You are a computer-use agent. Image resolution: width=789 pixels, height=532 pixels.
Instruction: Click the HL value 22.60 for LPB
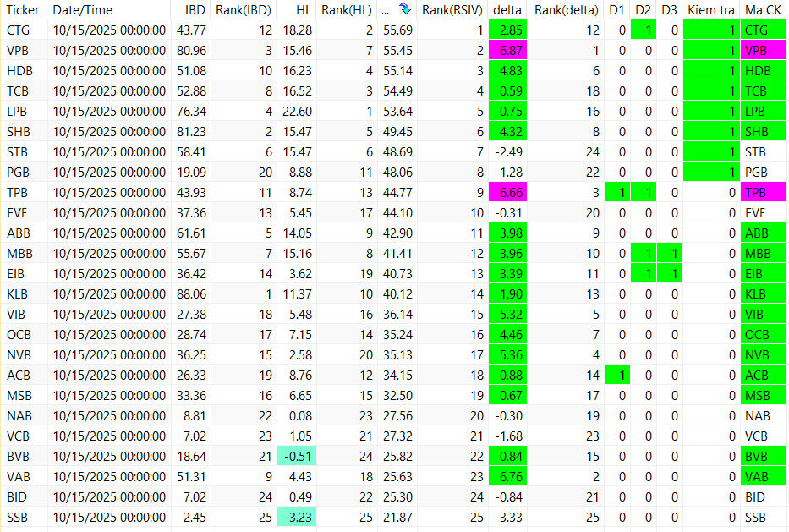point(298,112)
